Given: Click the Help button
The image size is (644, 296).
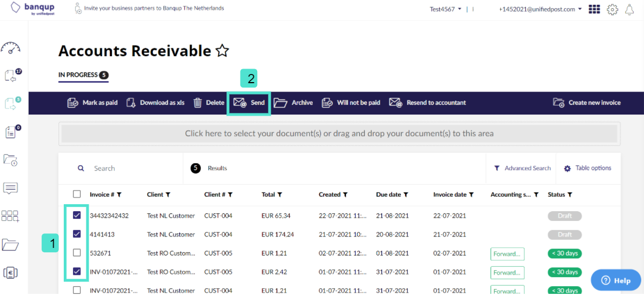Looking at the screenshot, I should (x=615, y=280).
